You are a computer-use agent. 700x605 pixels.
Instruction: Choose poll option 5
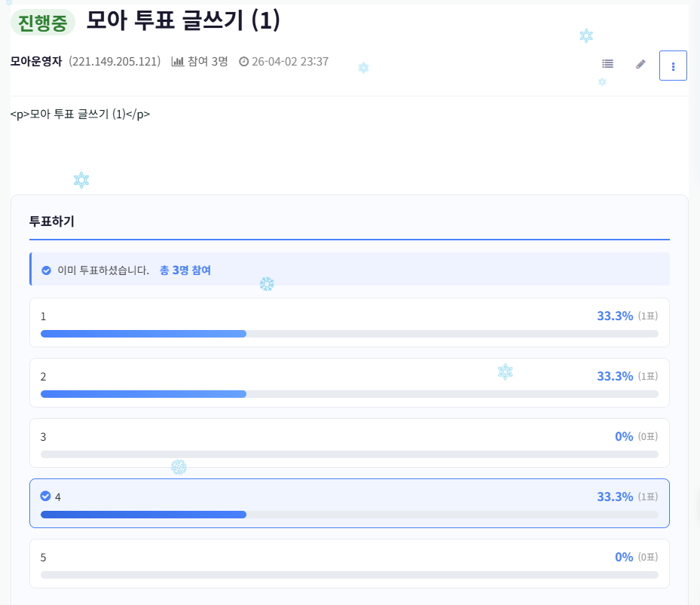349,563
